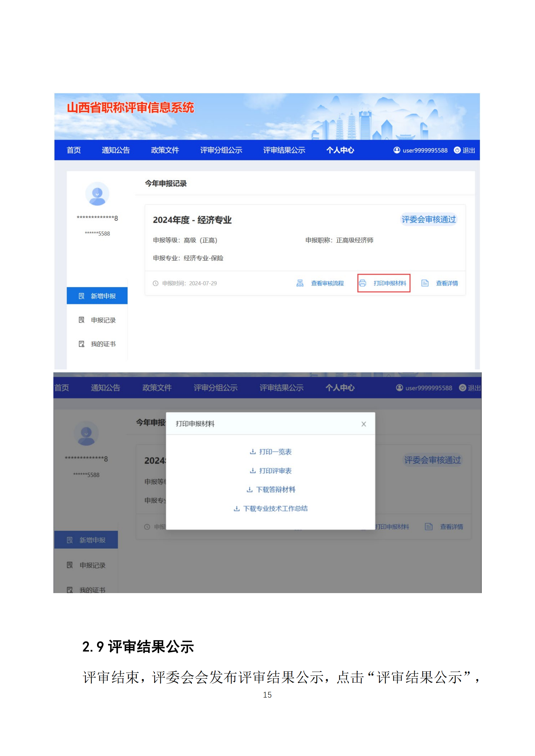Click 下载专业技术工作总结 in the dialog
The width and height of the screenshot is (535, 756).
[x=275, y=509]
